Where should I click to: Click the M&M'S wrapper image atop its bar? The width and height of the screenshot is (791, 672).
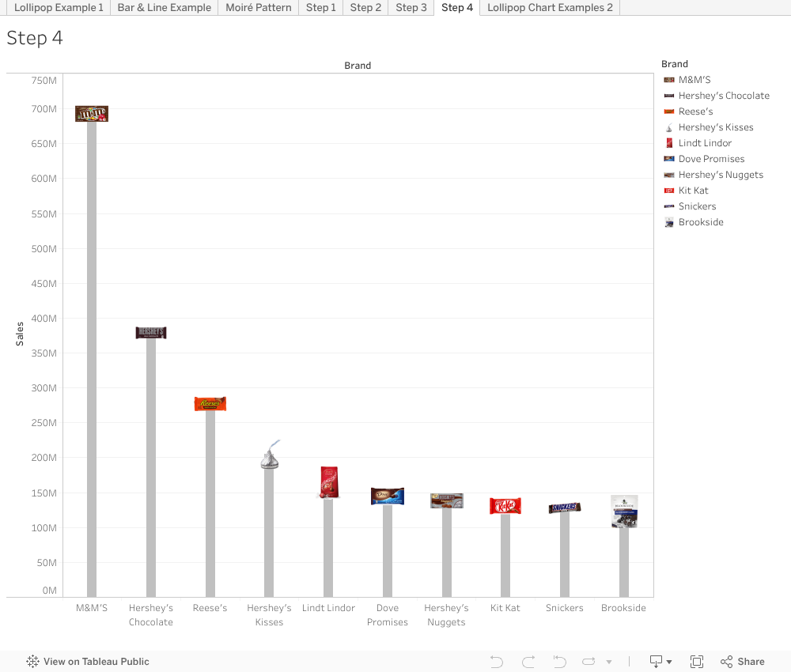pos(91,113)
